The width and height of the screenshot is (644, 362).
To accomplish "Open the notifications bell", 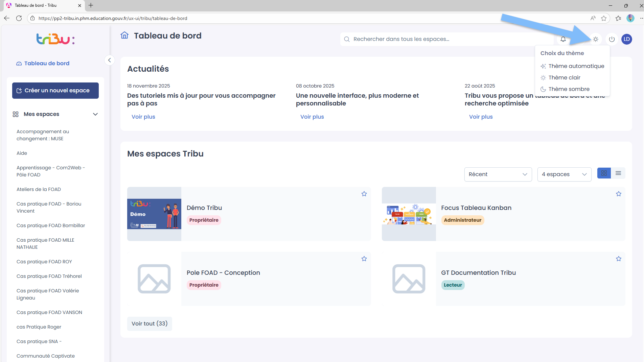I will click(x=563, y=39).
